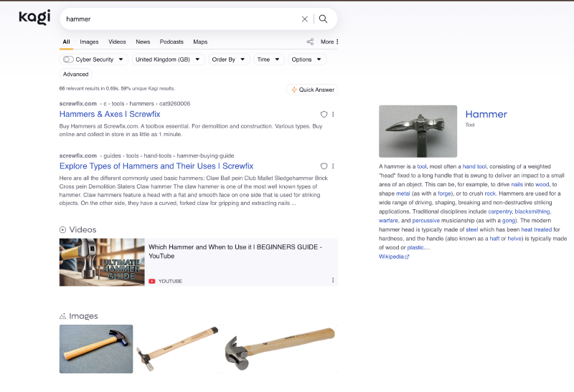Follow the 'metal' link in the panel
This screenshot has width=574, height=392.
coord(403,193)
